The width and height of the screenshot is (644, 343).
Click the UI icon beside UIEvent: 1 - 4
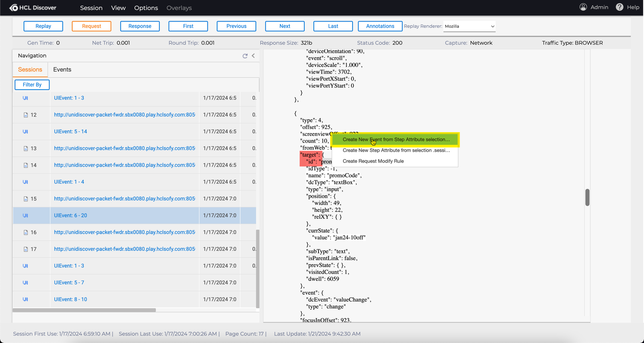click(x=25, y=182)
